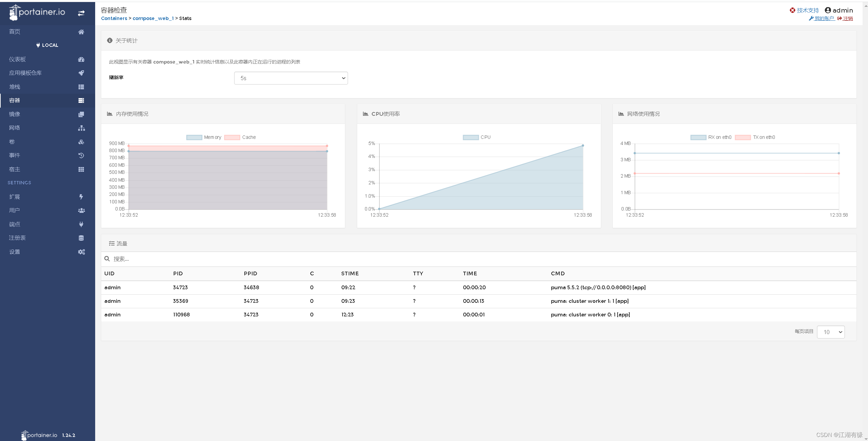Click the home icon beside 首页
The width and height of the screenshot is (868, 441).
point(81,32)
